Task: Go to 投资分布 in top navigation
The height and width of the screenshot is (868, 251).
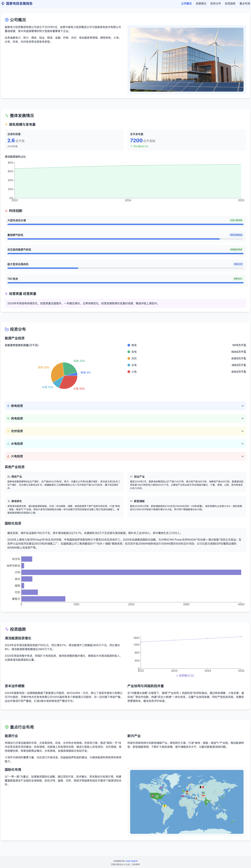Action: [216, 4]
